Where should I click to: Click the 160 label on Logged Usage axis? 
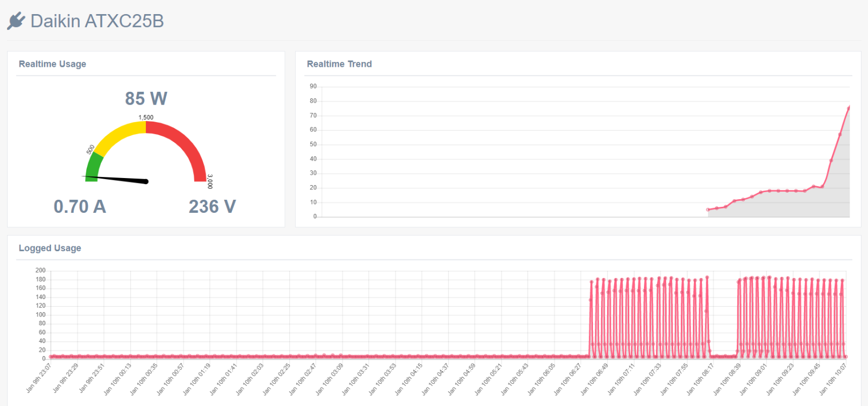[41, 288]
